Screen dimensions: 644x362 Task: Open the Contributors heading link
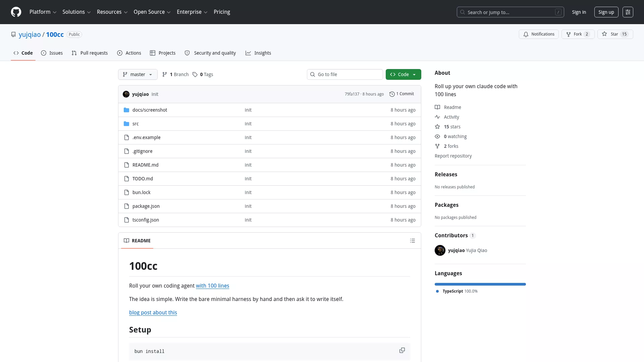pyautogui.click(x=455, y=235)
